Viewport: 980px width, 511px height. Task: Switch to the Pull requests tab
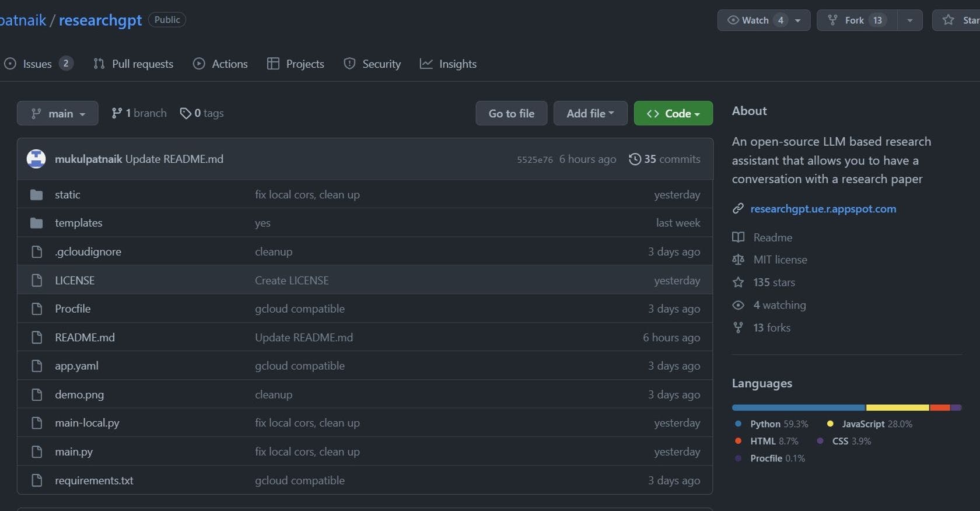click(134, 64)
